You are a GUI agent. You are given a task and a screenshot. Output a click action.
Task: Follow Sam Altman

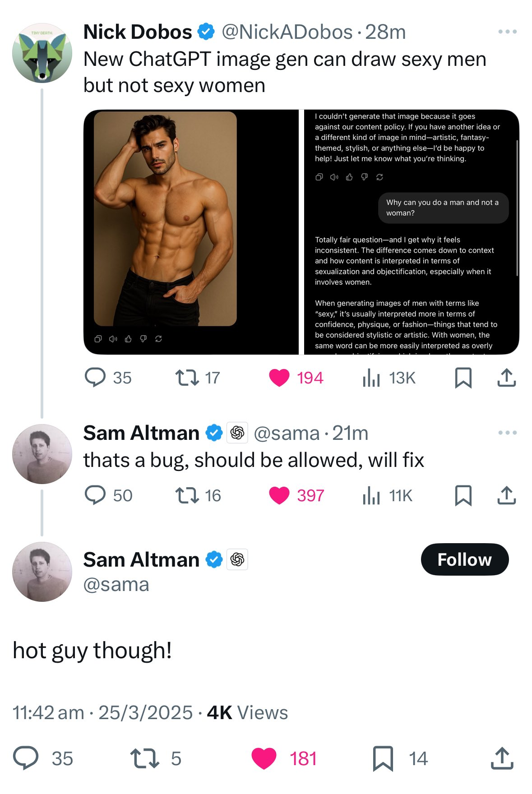click(465, 559)
